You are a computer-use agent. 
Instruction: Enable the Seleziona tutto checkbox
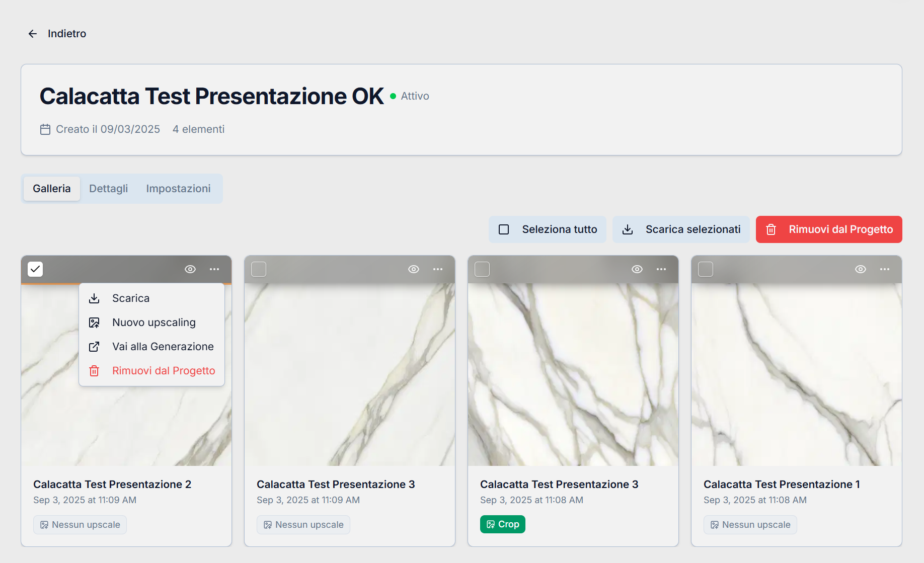pos(504,229)
